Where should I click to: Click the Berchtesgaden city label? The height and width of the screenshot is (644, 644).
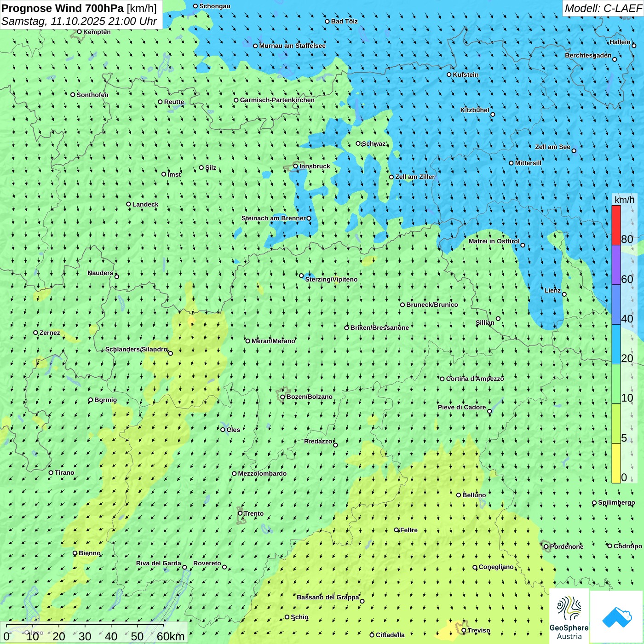click(588, 56)
